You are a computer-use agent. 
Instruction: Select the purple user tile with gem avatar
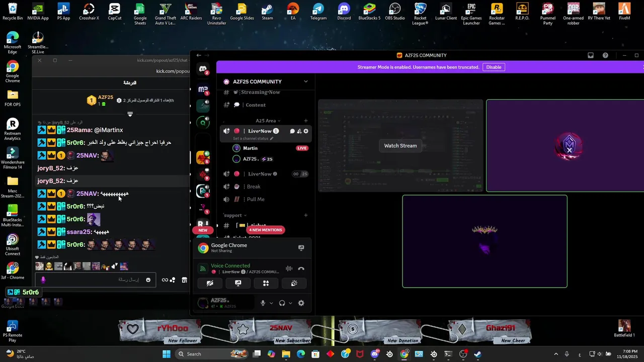pos(565,146)
